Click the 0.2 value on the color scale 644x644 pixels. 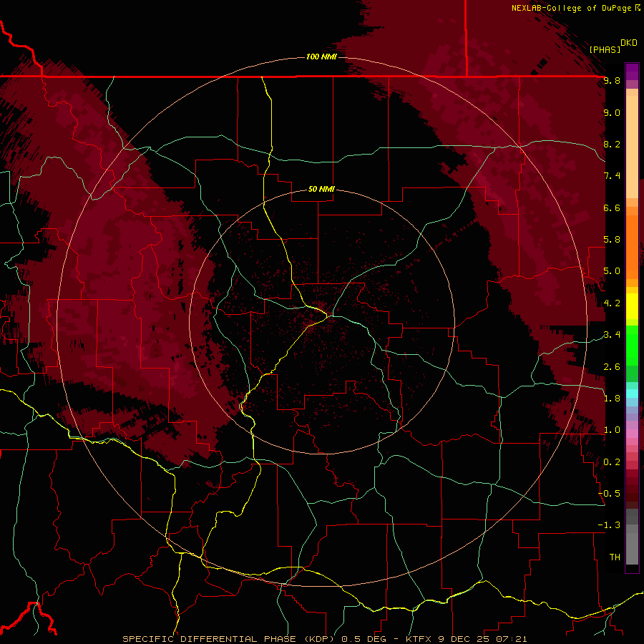pyautogui.click(x=612, y=462)
